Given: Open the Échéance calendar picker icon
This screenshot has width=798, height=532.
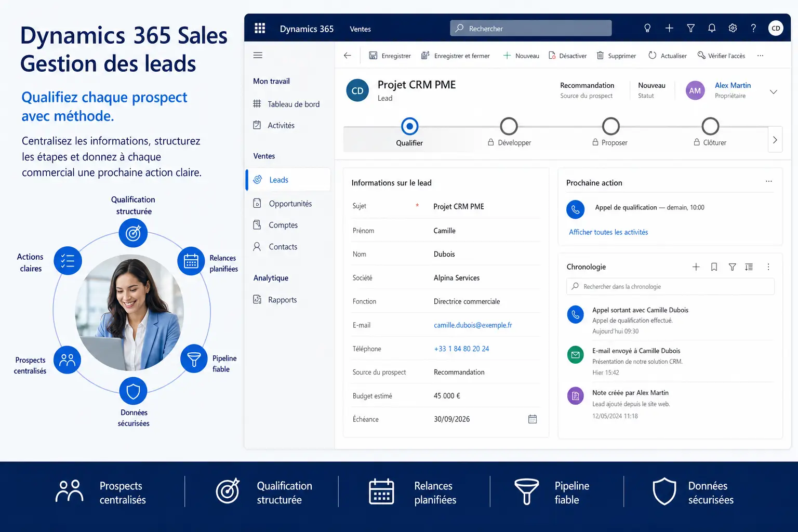Looking at the screenshot, I should tap(533, 419).
